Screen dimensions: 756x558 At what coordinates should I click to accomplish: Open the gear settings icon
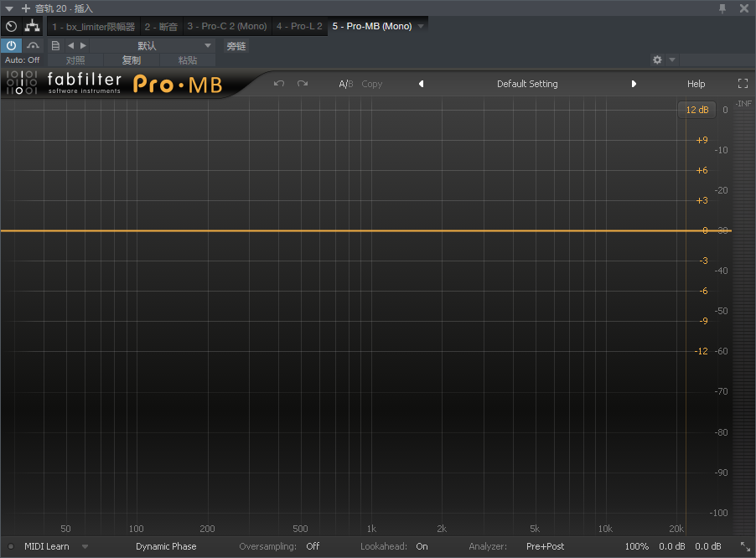(657, 59)
